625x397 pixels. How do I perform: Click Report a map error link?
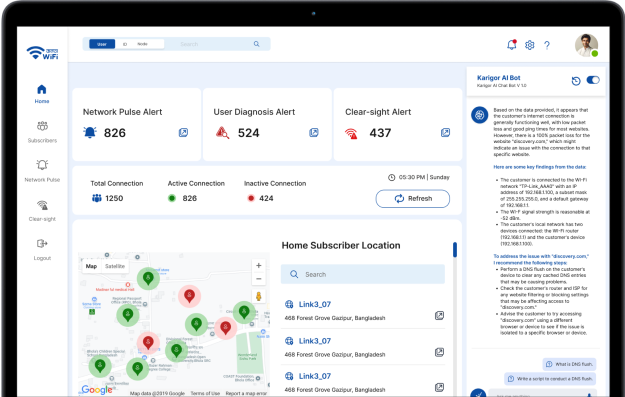pos(246,393)
